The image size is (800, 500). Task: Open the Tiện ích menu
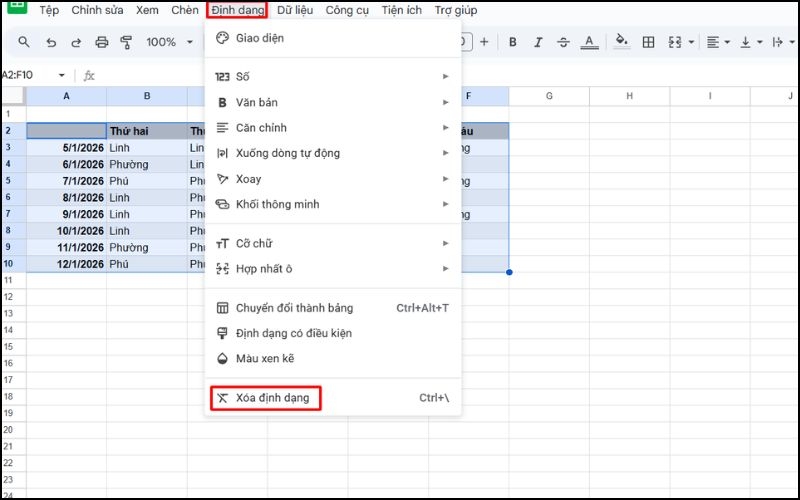point(402,10)
